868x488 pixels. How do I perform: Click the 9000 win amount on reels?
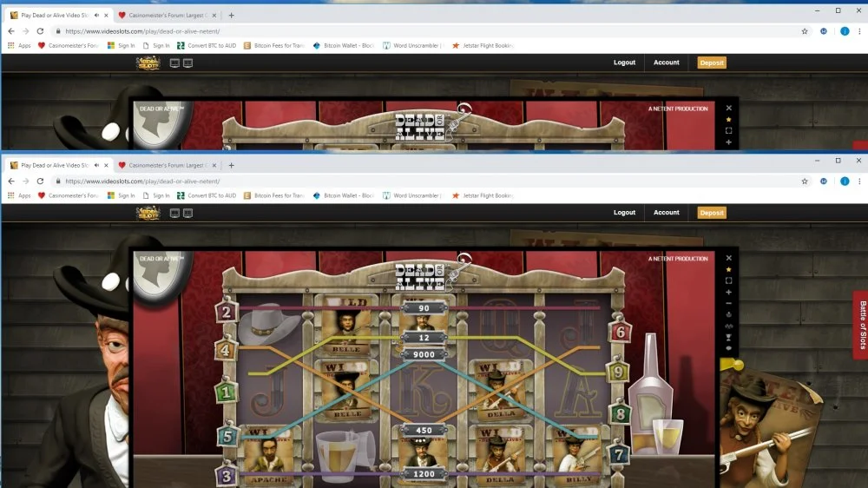click(424, 354)
